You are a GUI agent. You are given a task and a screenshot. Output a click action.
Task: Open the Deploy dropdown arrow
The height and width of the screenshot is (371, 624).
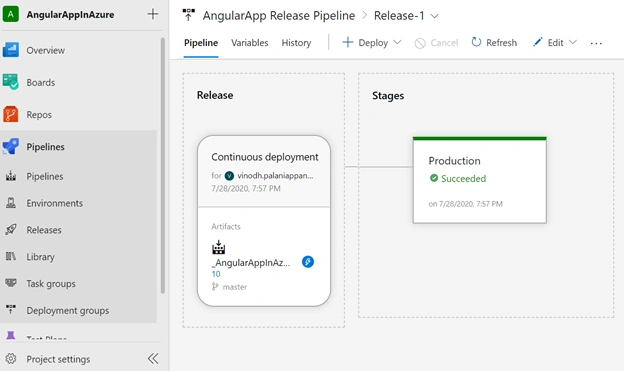click(397, 42)
